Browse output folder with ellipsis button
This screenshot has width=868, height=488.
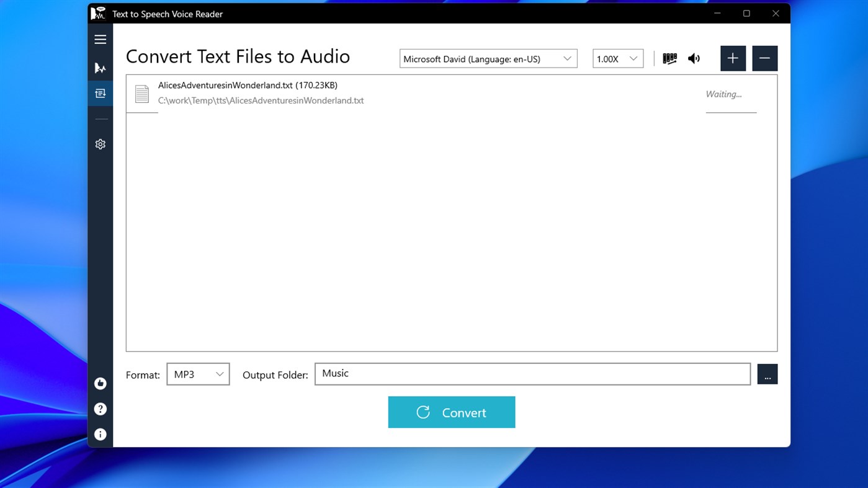tap(767, 375)
